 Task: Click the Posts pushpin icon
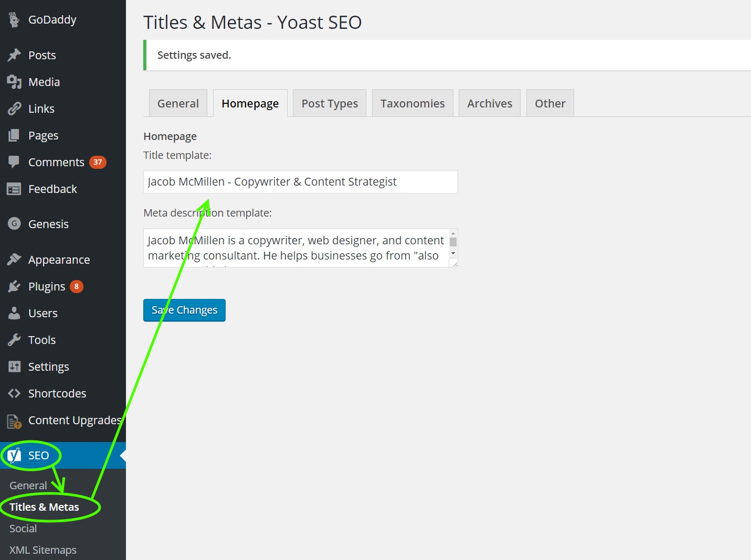[14, 55]
